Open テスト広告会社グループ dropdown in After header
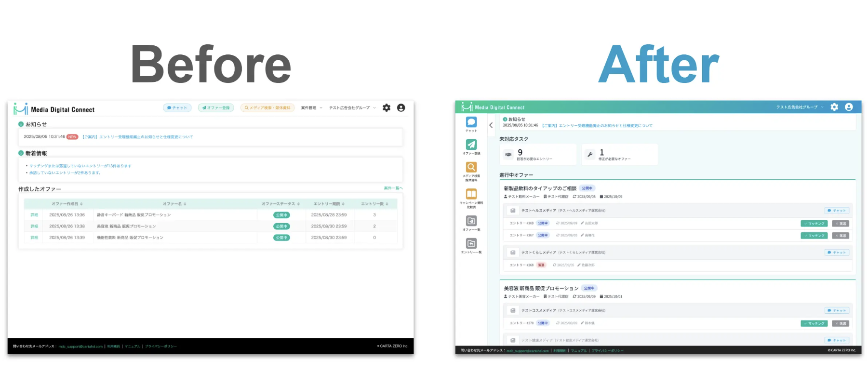 800,107
